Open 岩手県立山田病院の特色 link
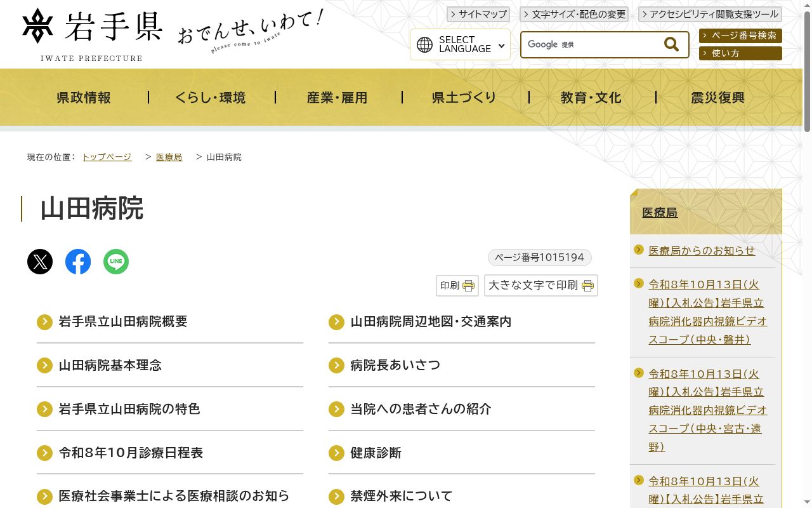Screen dimensions: 812x508 [x=129, y=410]
